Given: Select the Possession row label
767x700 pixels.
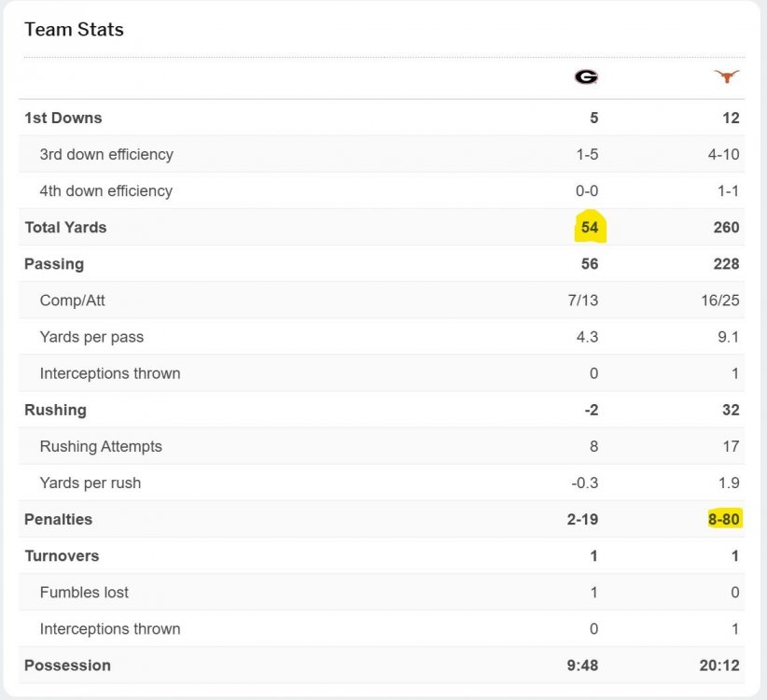Looking at the screenshot, I should click(67, 665).
